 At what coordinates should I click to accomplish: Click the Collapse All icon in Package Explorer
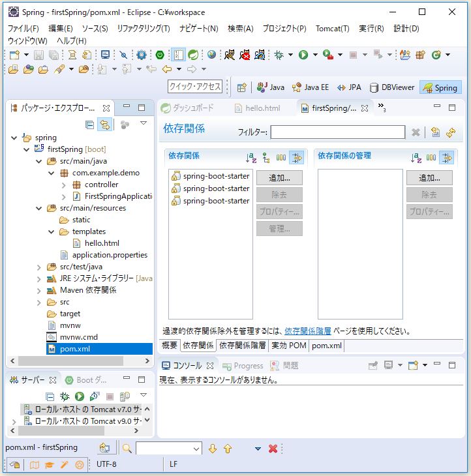89,125
